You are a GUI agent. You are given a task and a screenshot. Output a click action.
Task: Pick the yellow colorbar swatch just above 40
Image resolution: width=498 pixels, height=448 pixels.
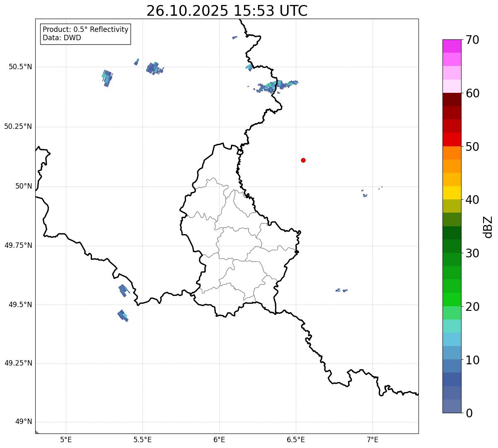[x=452, y=193]
